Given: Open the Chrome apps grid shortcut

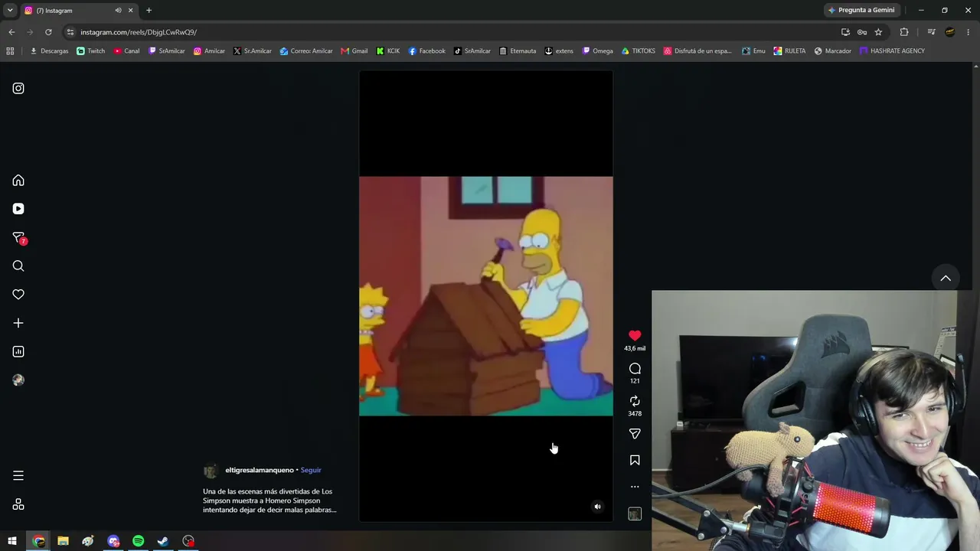Looking at the screenshot, I should [10, 51].
